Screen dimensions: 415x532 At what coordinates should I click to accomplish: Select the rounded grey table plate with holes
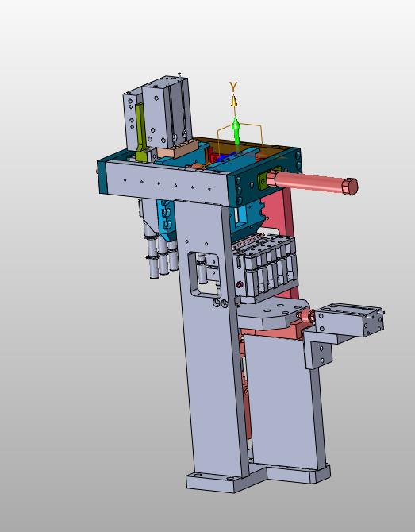(271, 313)
